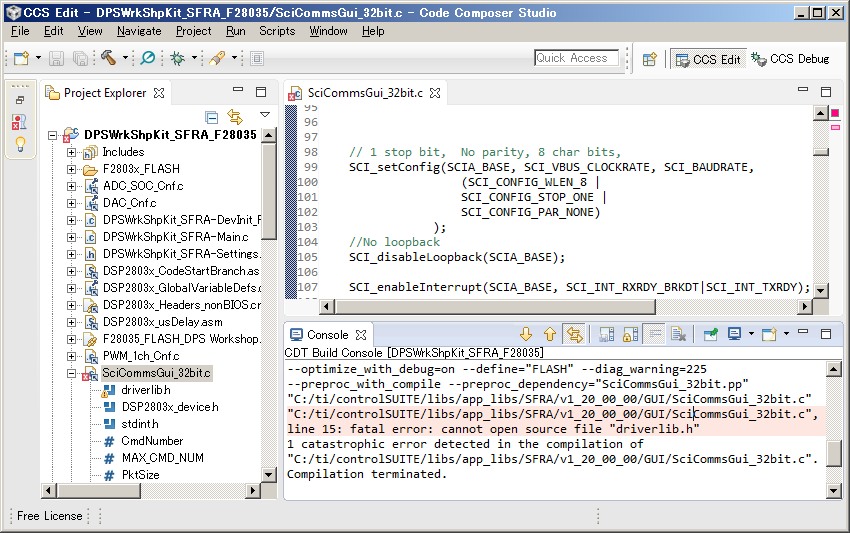Maximize the editor area
850x533 pixels.
tap(826, 92)
